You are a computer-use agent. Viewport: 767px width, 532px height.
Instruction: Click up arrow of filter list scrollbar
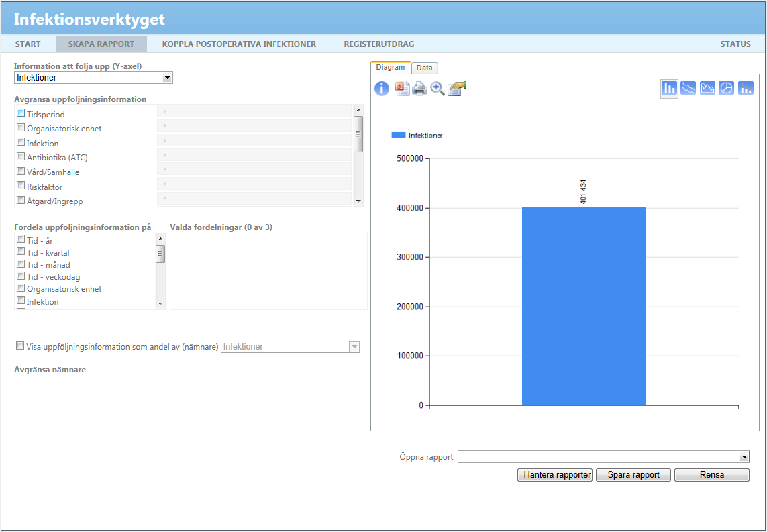pos(358,111)
